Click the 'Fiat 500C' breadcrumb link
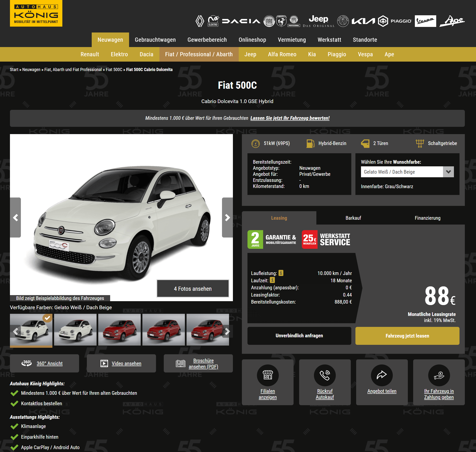This screenshot has height=452, width=476. pos(114,70)
